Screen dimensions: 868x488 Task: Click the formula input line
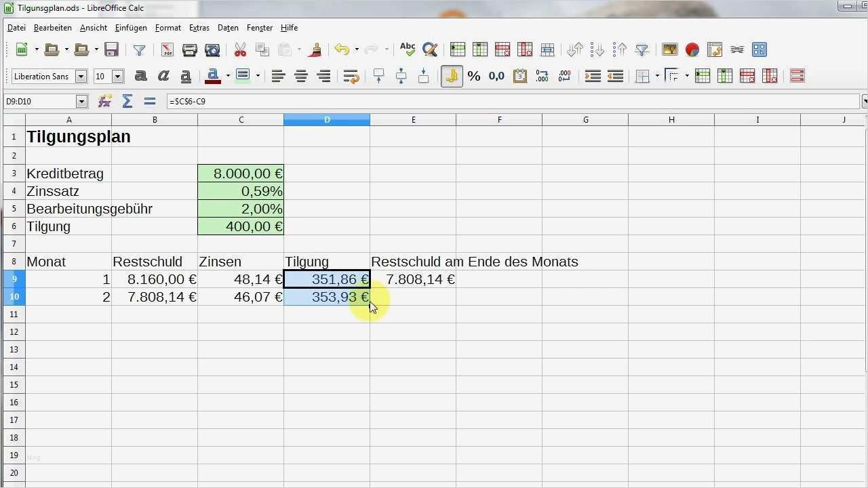point(513,102)
